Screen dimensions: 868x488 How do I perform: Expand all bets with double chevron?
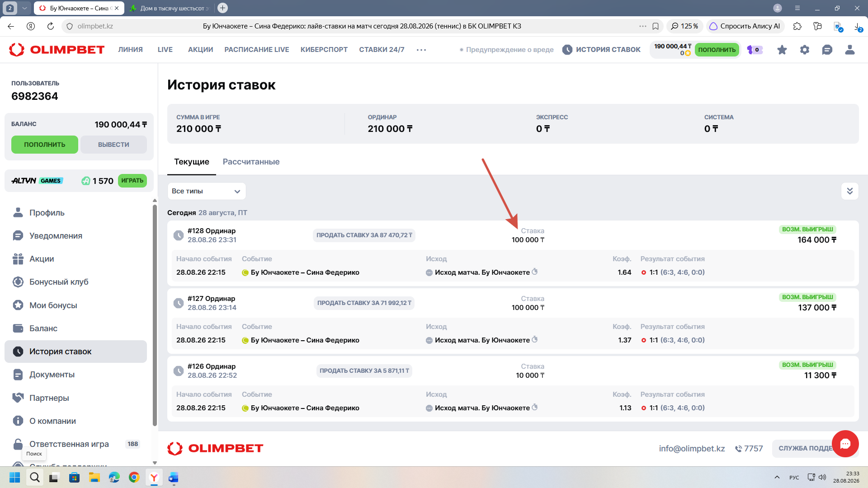click(x=850, y=191)
